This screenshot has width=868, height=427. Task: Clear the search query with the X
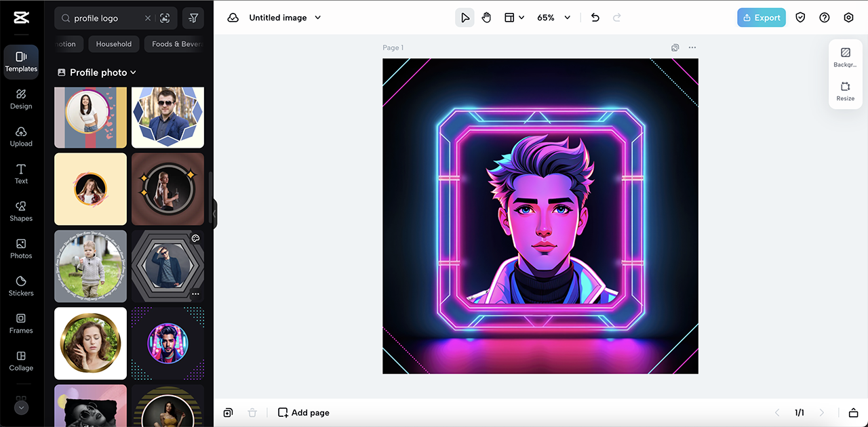148,18
